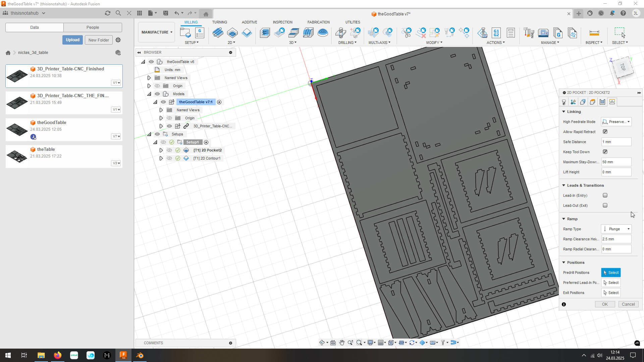Screen dimensions: 644x362
Task: Launch Blender from the Windows taskbar
Action: (x=140, y=355)
